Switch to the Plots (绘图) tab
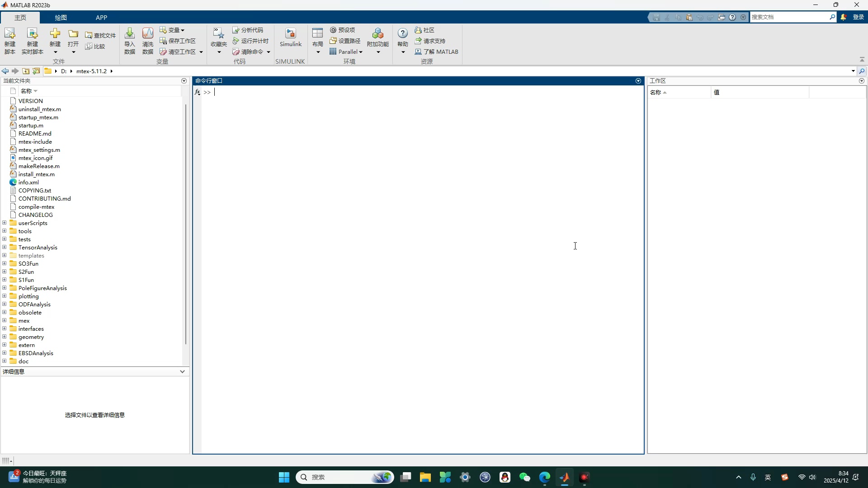This screenshot has height=488, width=868. (61, 17)
